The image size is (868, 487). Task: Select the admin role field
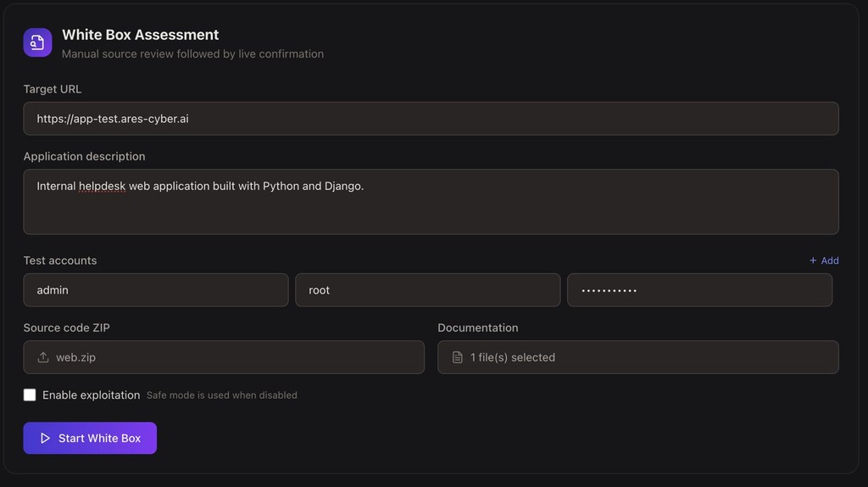tap(156, 290)
